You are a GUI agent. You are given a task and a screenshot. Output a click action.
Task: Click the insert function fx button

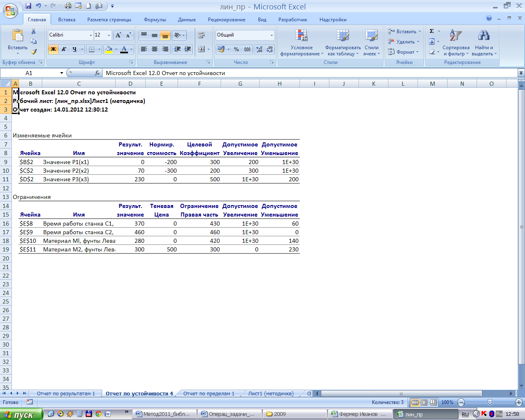pos(97,73)
